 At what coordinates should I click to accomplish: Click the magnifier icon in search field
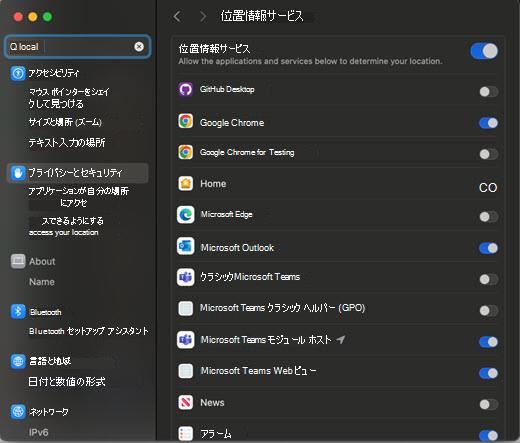coord(13,47)
